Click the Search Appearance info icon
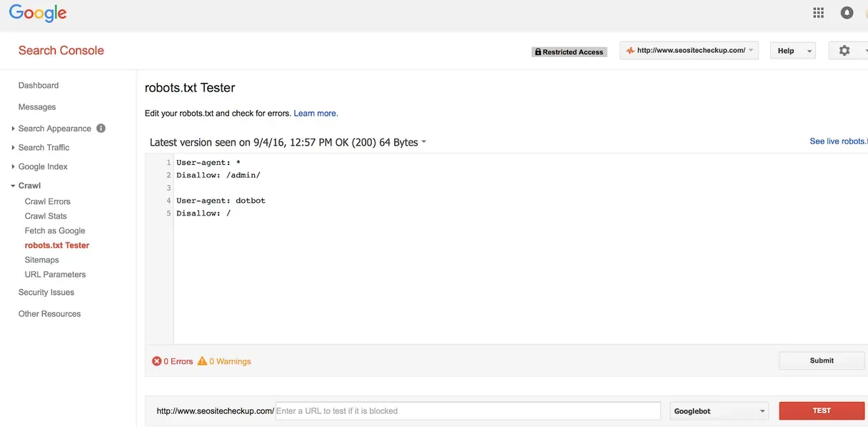This screenshot has width=868, height=429. pyautogui.click(x=101, y=128)
